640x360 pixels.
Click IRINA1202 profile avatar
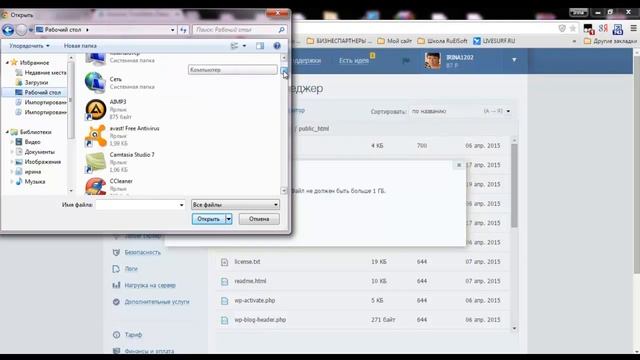click(432, 60)
